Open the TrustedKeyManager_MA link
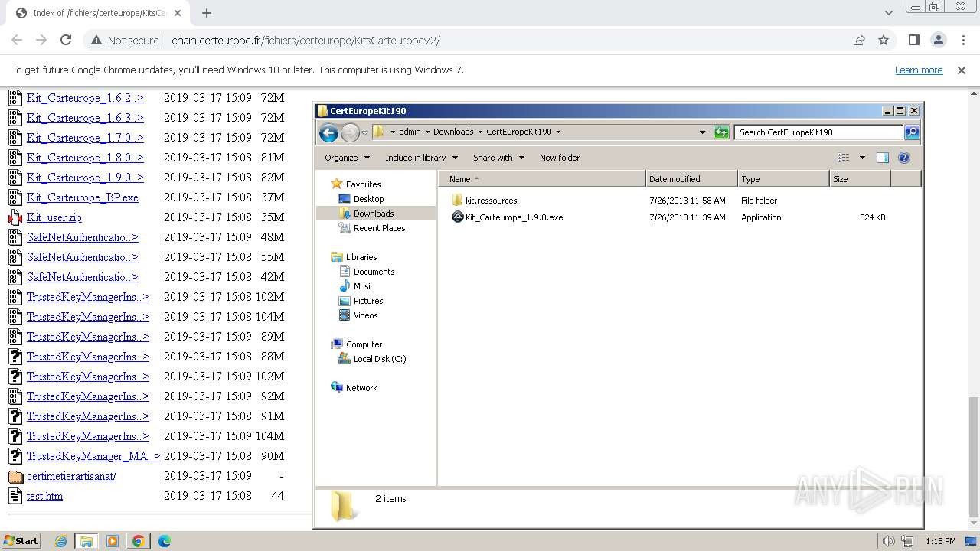The image size is (980, 551). click(x=93, y=456)
